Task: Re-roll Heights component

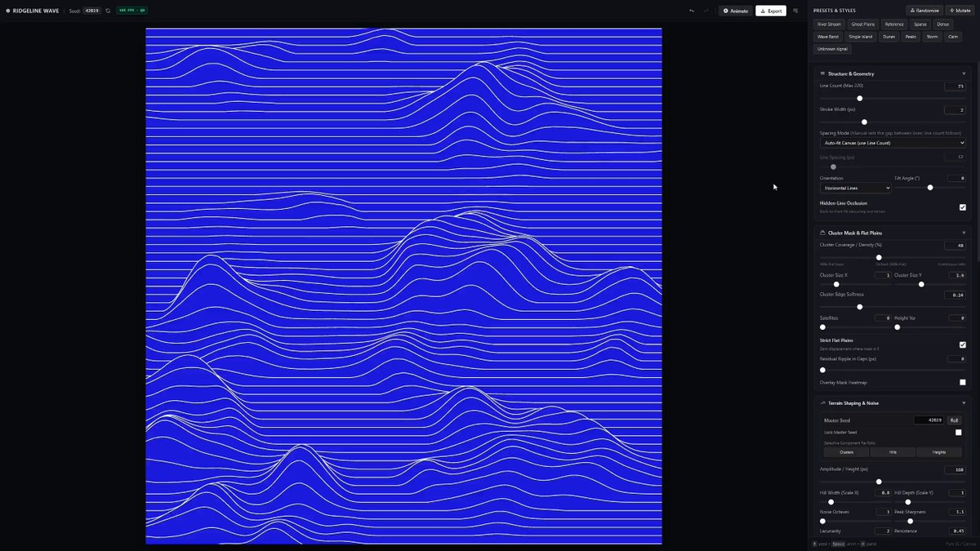Action: point(939,451)
